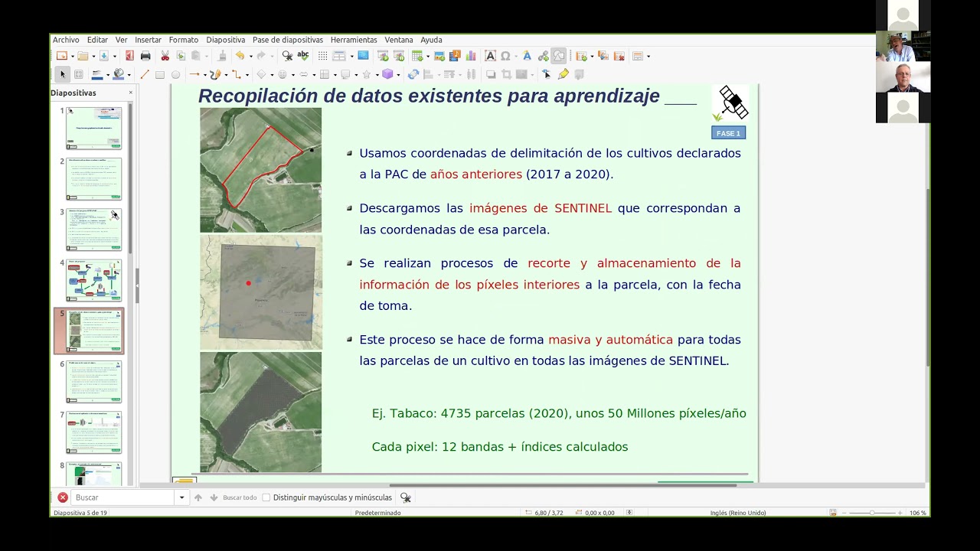Screen dimensions: 980x551
Task: Export directly as PDF
Action: [x=129, y=56]
